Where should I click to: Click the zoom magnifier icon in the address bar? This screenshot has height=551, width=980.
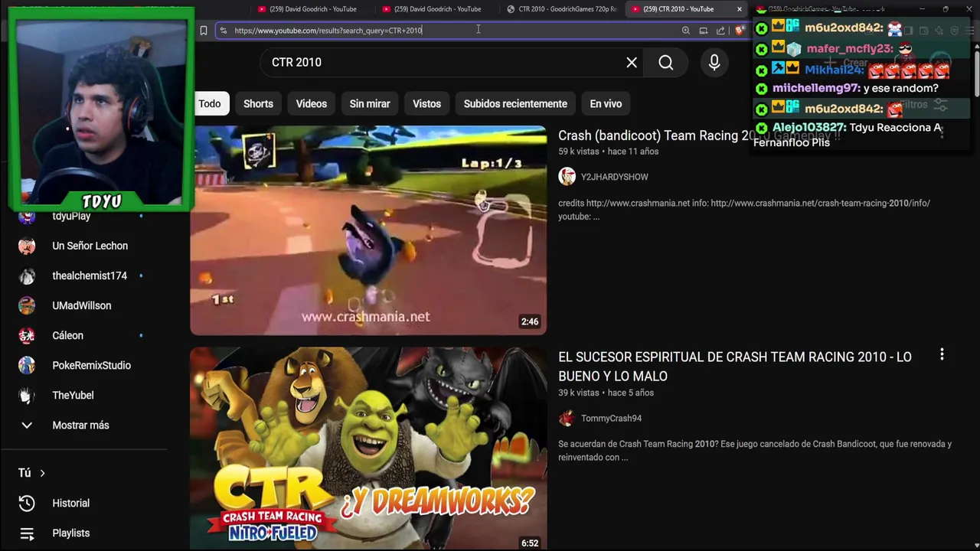pos(685,31)
